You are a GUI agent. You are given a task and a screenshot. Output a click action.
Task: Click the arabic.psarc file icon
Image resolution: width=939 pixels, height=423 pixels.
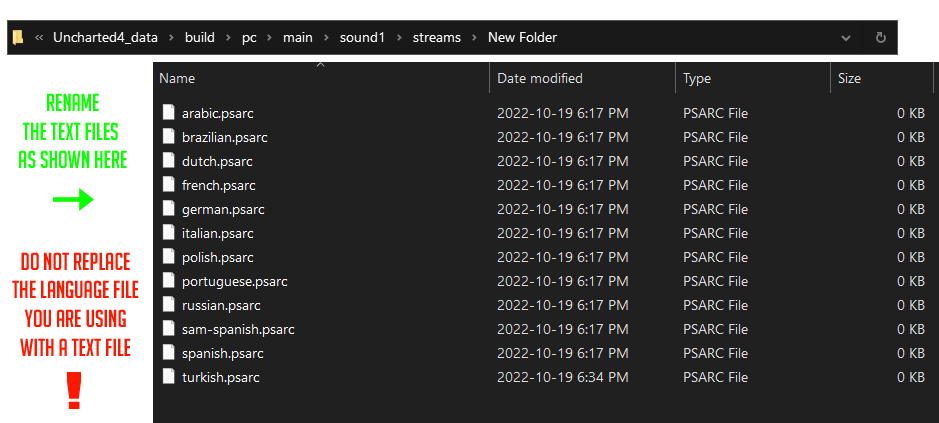(x=168, y=113)
